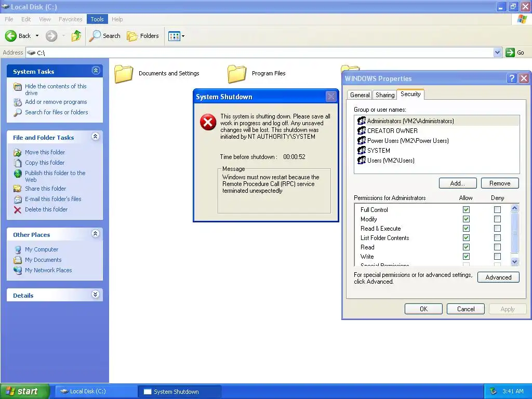Click the Copy this folder icon

pos(17,163)
